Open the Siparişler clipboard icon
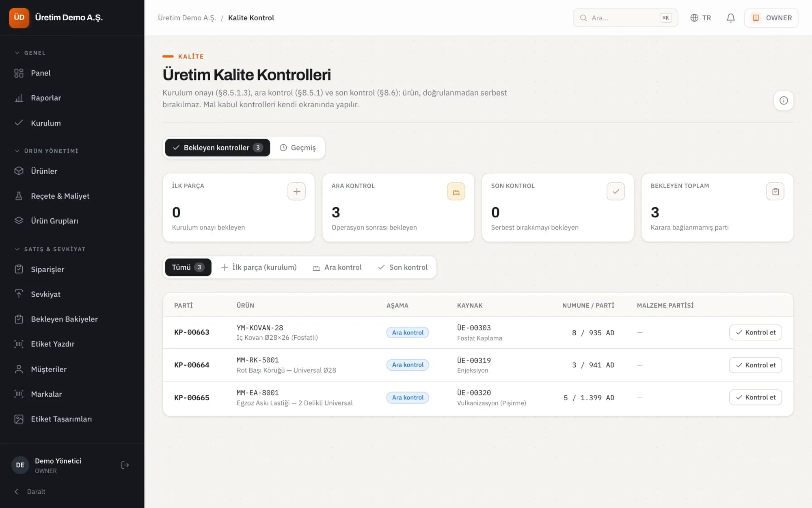The height and width of the screenshot is (508, 812). click(x=19, y=269)
